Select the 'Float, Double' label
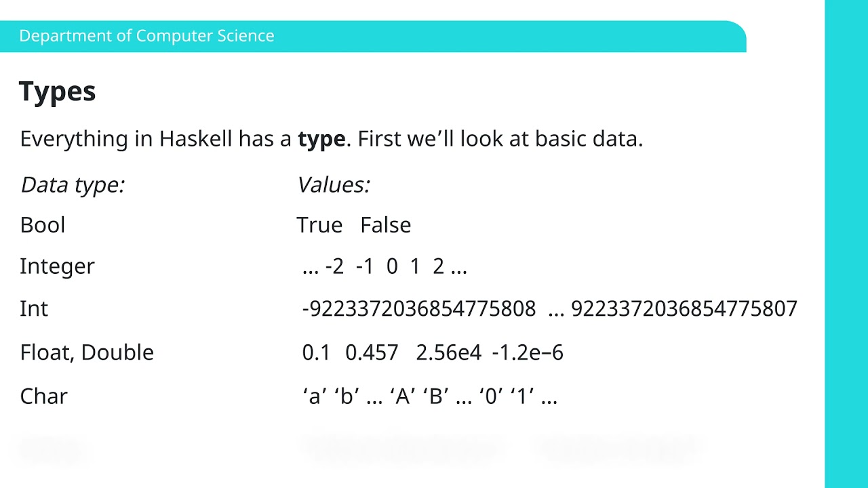This screenshot has height=488, width=868. tap(87, 352)
